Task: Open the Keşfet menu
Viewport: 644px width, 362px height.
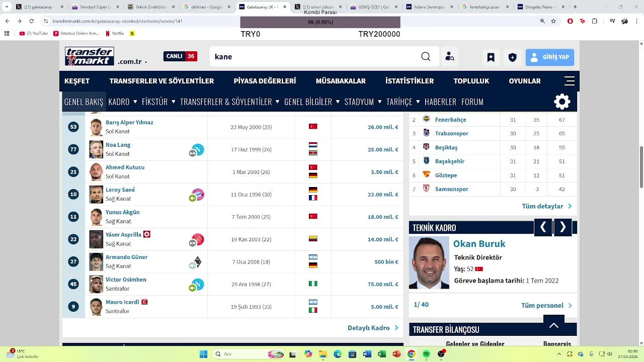Action: 77,81
